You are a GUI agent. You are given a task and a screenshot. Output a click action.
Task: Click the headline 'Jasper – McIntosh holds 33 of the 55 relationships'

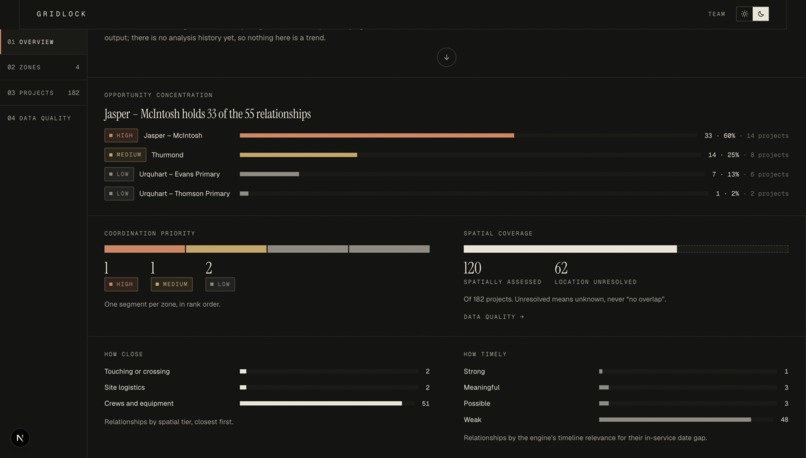(x=208, y=114)
